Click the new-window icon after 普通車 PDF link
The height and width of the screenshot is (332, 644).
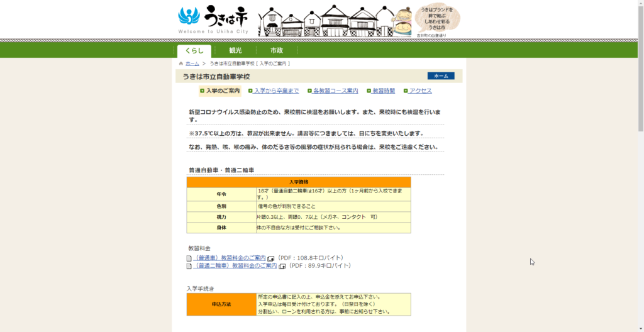(270, 258)
